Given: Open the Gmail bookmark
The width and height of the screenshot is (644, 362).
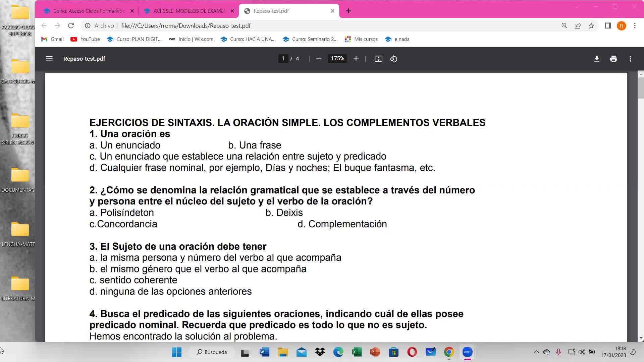Looking at the screenshot, I should click(x=52, y=39).
